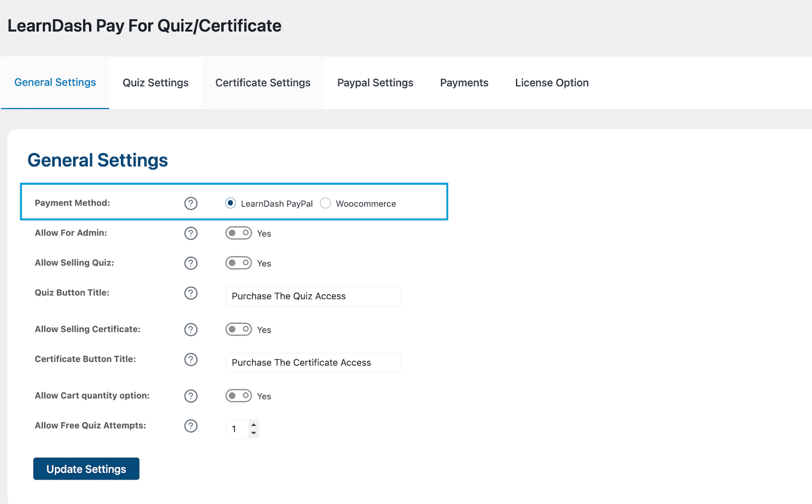Click the Free Quiz Attempts number field

(x=242, y=429)
